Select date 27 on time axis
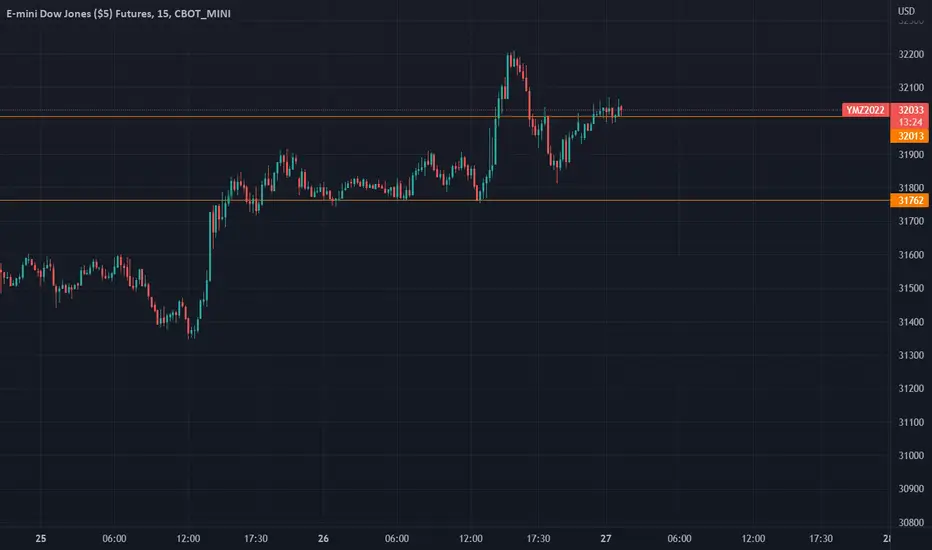Viewport: 932px width, 550px height. point(605,539)
